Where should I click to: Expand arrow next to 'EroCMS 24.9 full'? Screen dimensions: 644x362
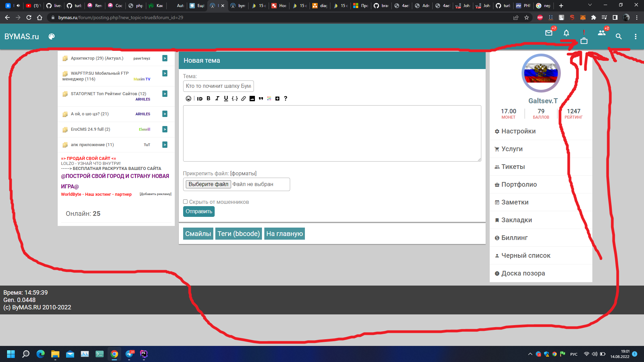tap(165, 129)
